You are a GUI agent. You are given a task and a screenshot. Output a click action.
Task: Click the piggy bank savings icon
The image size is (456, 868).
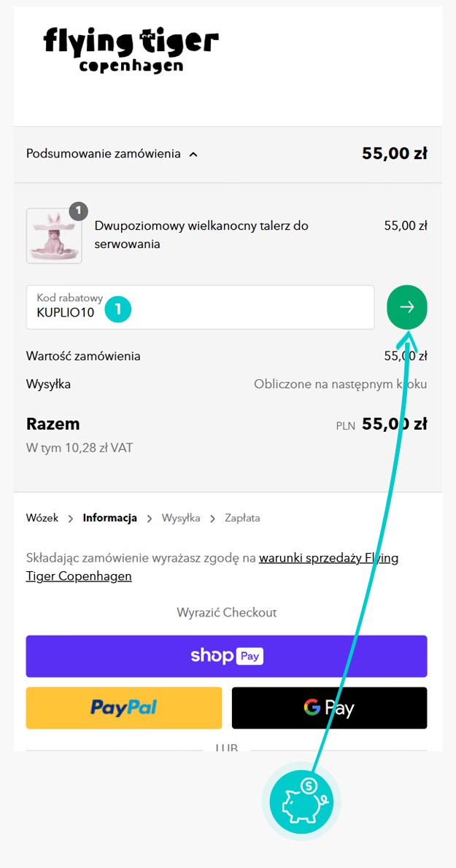click(x=301, y=801)
